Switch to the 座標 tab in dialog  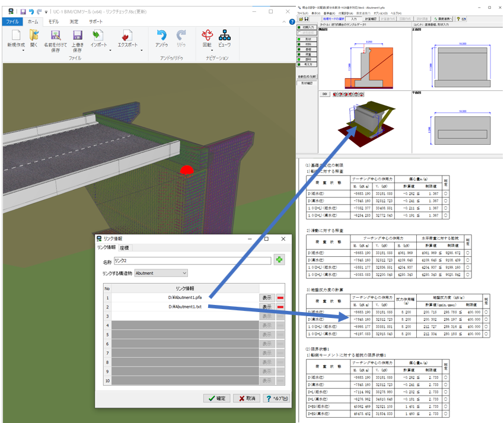(125, 247)
